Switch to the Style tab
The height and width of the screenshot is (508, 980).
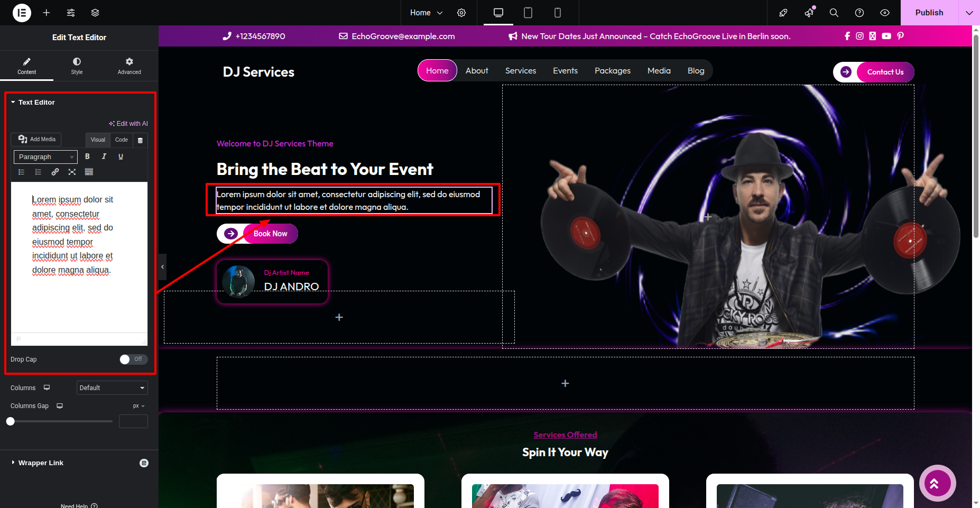pyautogui.click(x=77, y=66)
